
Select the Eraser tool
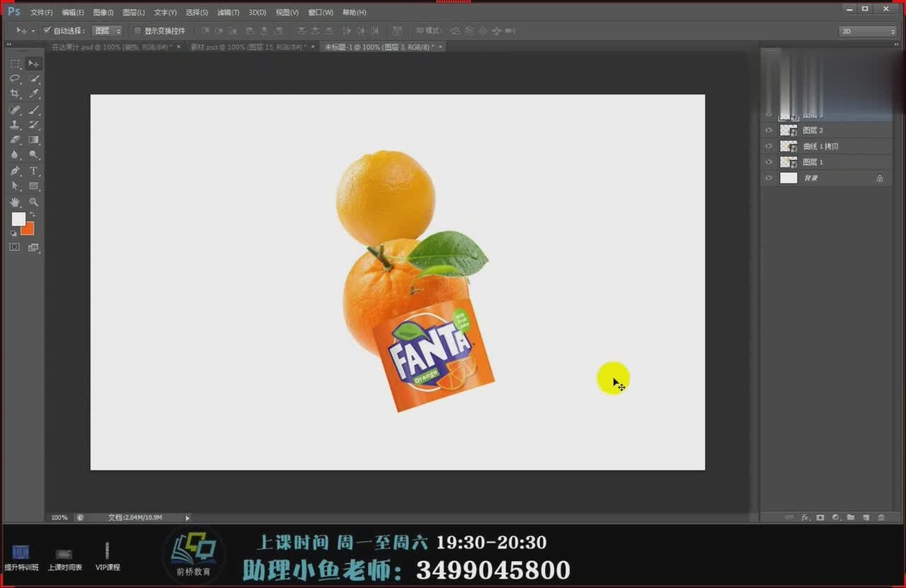(x=15, y=139)
